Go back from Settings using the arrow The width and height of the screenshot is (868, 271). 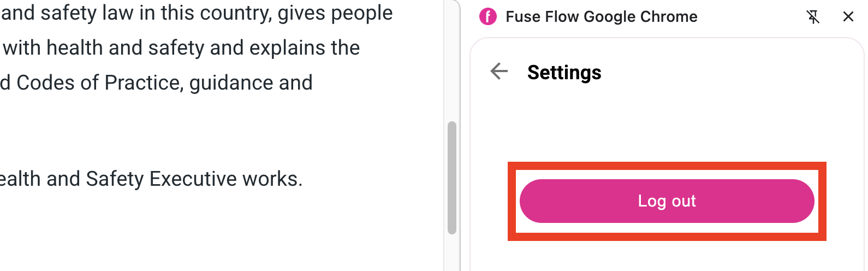(x=499, y=71)
